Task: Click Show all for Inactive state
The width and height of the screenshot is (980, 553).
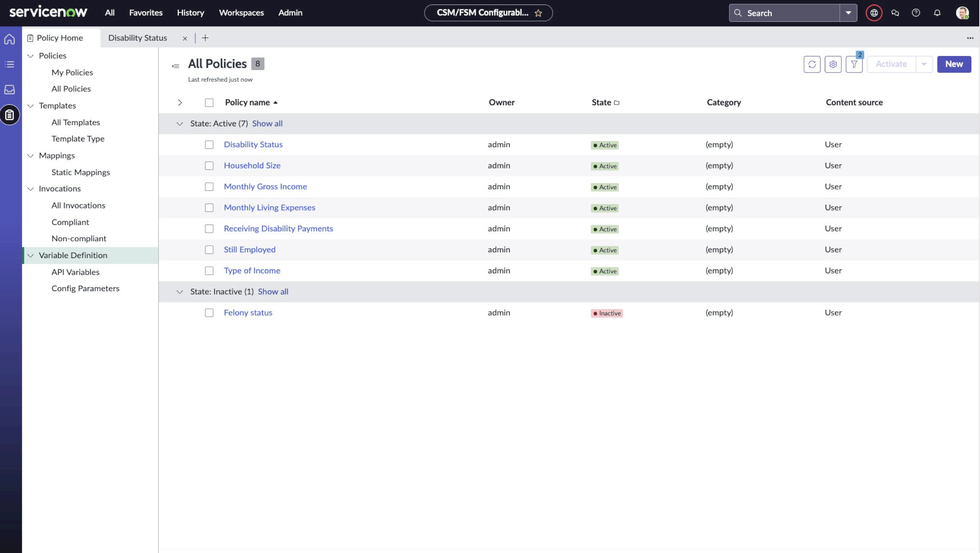Action: pos(273,291)
